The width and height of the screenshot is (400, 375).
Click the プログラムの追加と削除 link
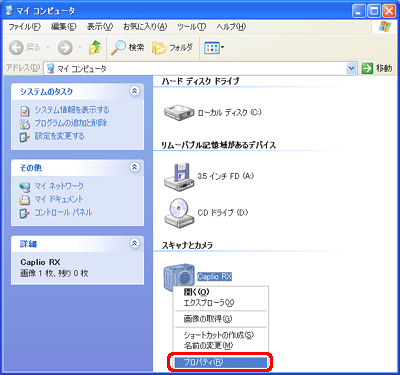71,123
